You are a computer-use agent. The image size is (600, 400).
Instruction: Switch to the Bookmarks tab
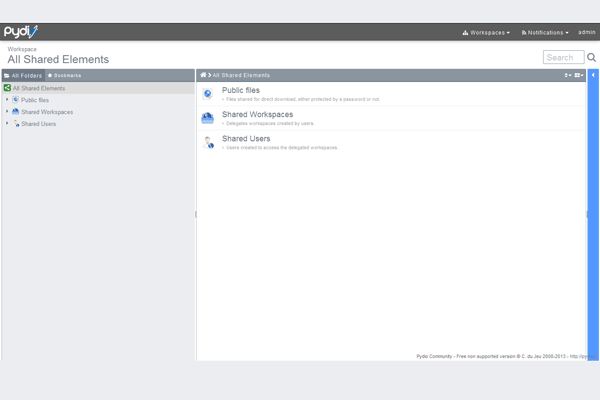tap(65, 75)
